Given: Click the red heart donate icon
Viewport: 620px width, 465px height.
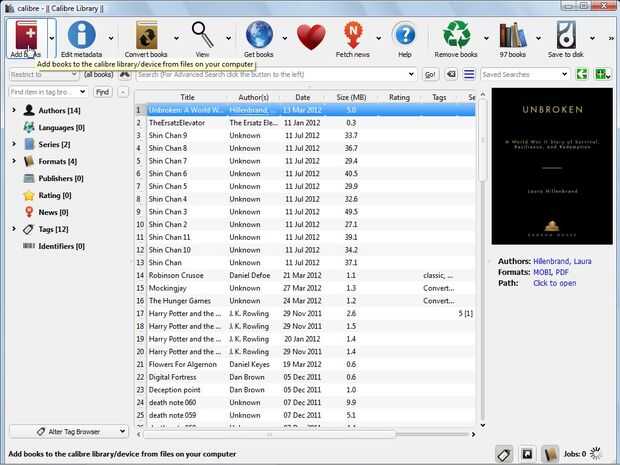Looking at the screenshot, I should (312, 37).
